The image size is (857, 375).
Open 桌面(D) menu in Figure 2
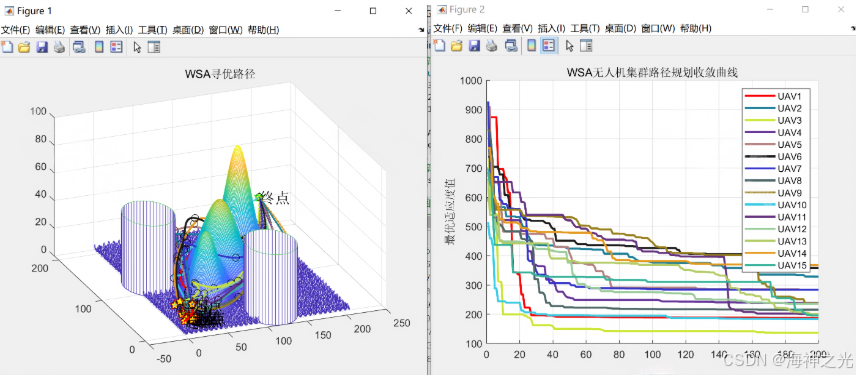pyautogui.click(x=620, y=28)
